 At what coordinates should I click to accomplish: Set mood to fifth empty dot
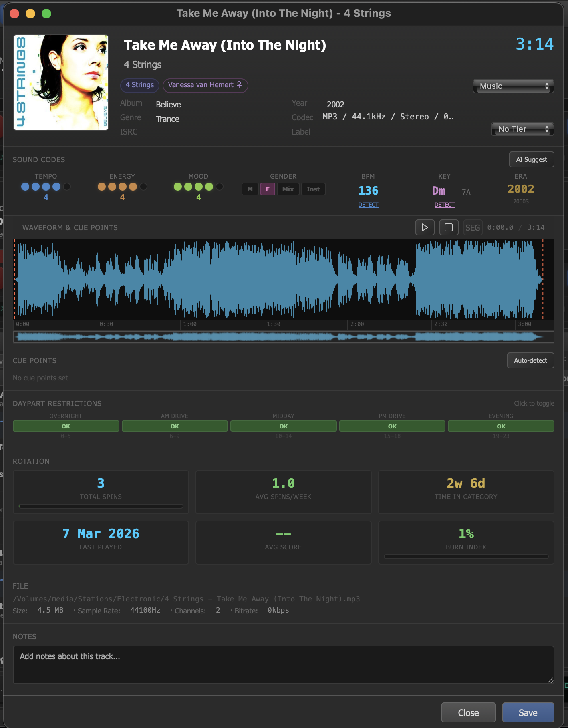220,187
